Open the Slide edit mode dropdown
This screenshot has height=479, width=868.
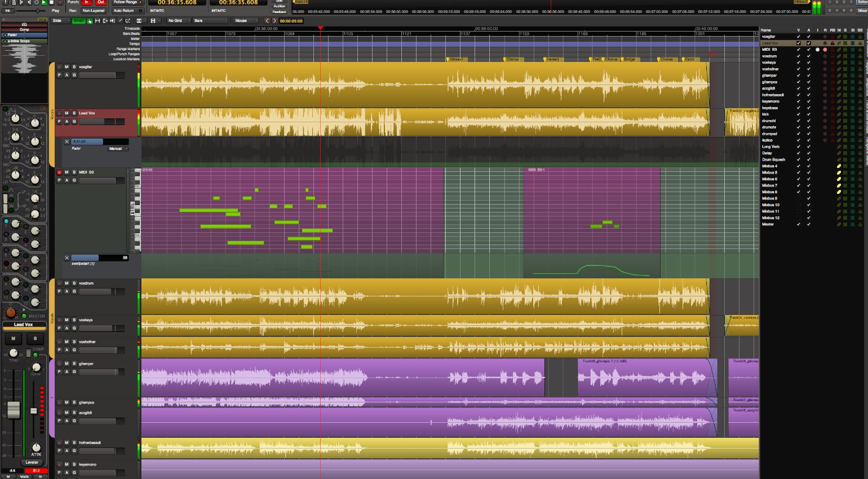(x=61, y=21)
